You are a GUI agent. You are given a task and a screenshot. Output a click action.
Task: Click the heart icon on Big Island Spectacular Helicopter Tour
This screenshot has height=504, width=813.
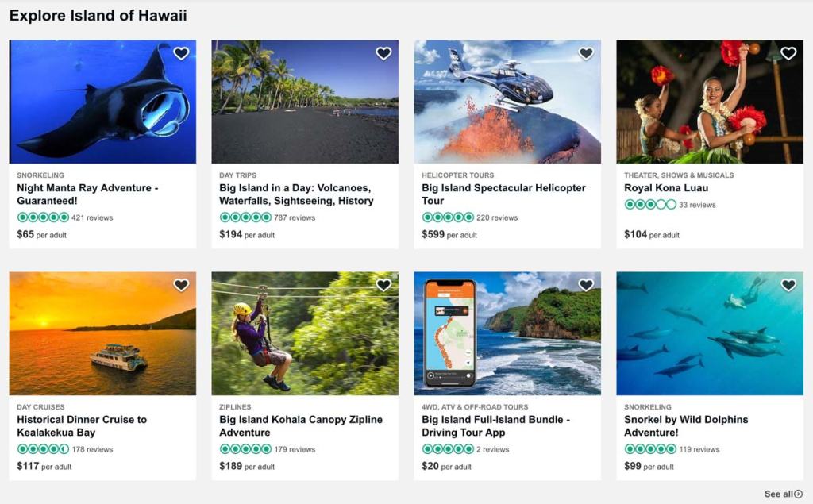(586, 52)
